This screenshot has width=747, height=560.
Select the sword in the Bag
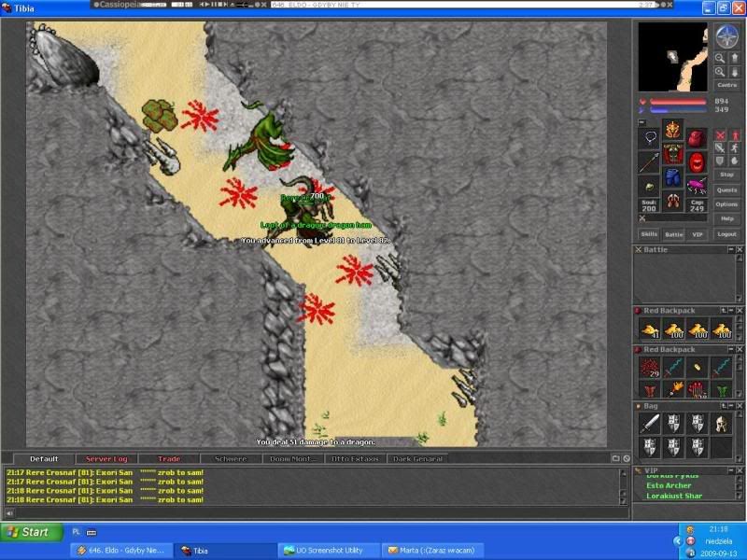click(x=650, y=424)
